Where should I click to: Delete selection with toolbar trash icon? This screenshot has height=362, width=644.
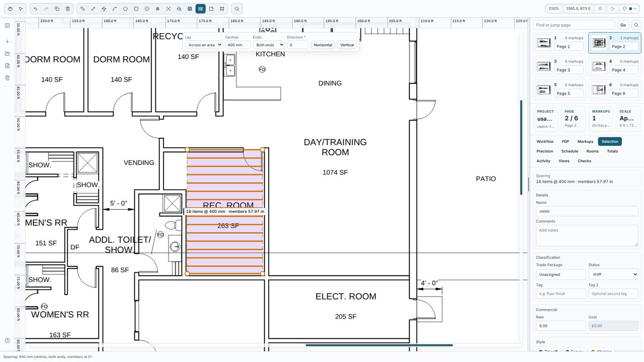click(68, 9)
